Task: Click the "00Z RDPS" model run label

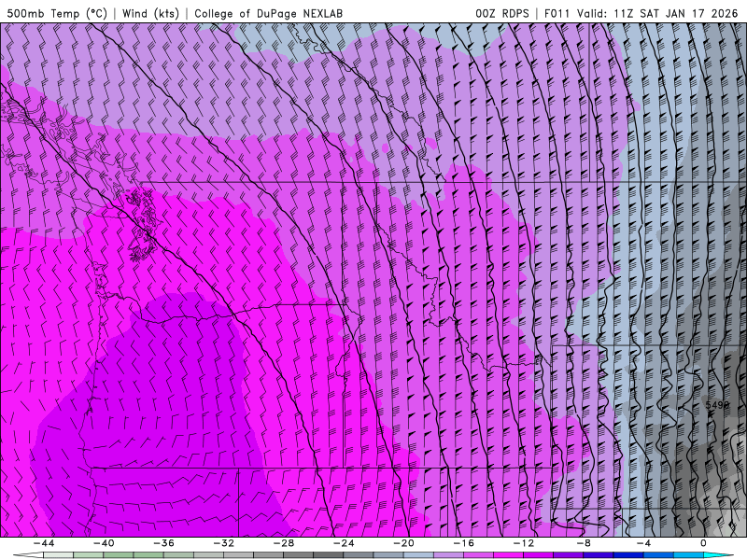Action: coord(502,13)
